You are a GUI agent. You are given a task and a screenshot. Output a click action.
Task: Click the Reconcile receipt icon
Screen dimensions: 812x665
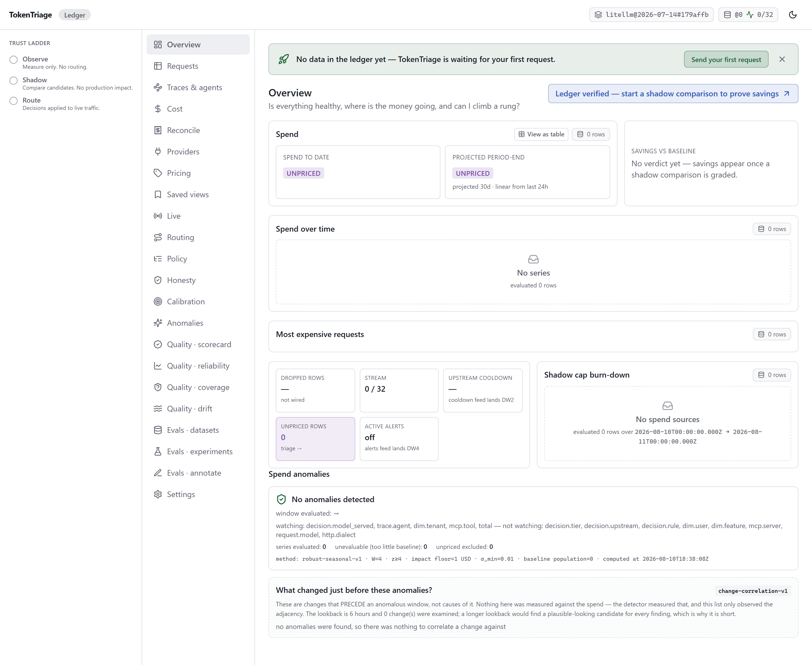158,131
